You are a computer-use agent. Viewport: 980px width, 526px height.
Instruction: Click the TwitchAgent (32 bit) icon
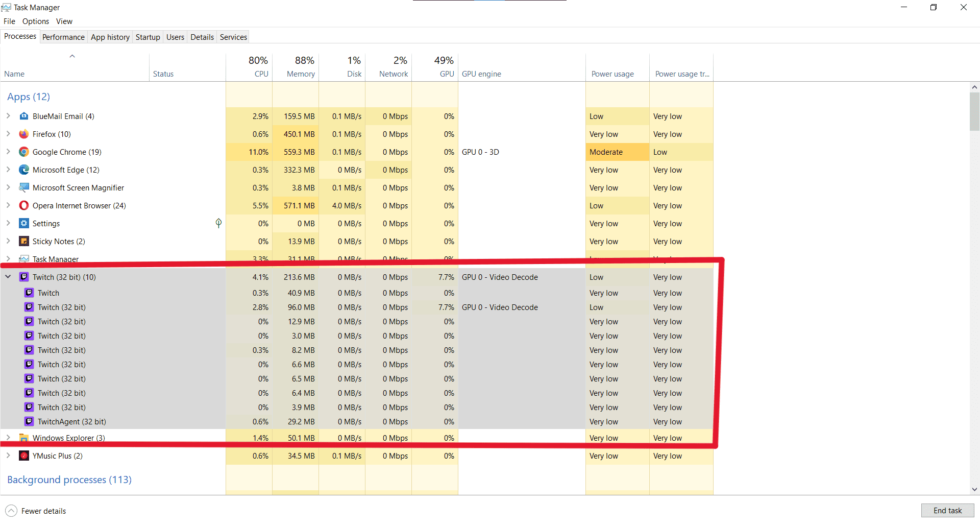pos(29,422)
